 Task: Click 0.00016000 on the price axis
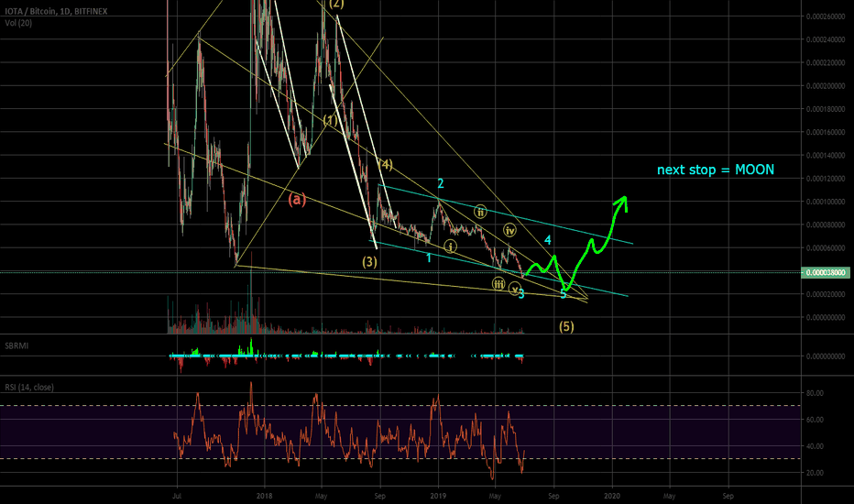[x=826, y=132]
